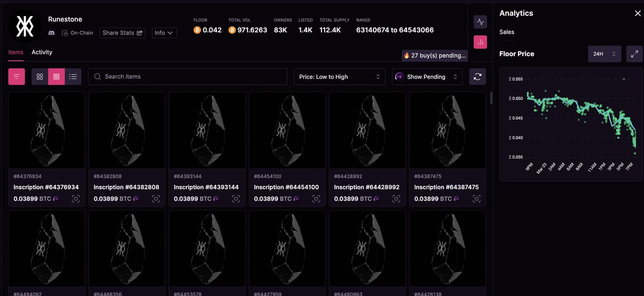Open scan icon on Inscription #64393144
The width and height of the screenshot is (644, 296).
[236, 199]
